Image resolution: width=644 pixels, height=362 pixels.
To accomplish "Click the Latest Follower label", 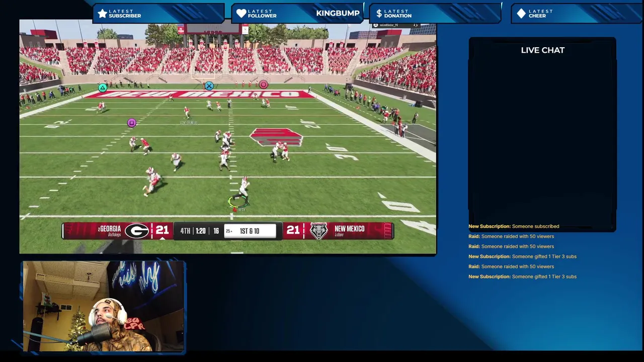I will 262,14.
